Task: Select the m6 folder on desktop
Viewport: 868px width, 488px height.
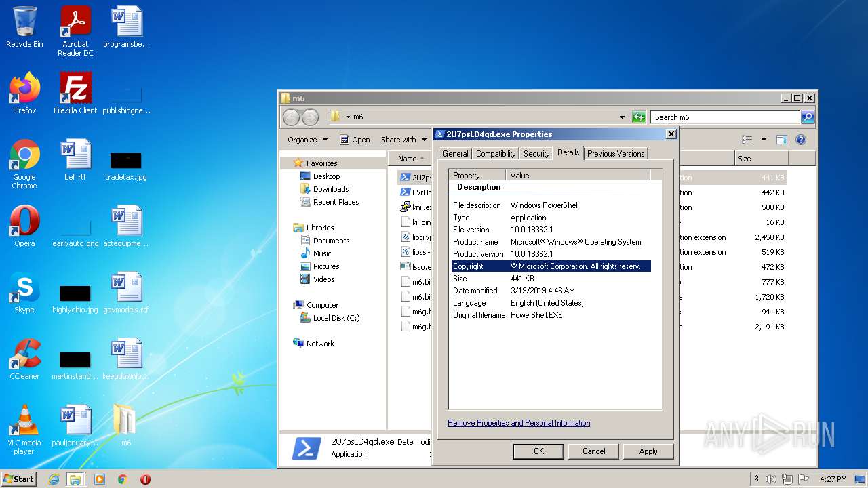Action: coord(126,426)
